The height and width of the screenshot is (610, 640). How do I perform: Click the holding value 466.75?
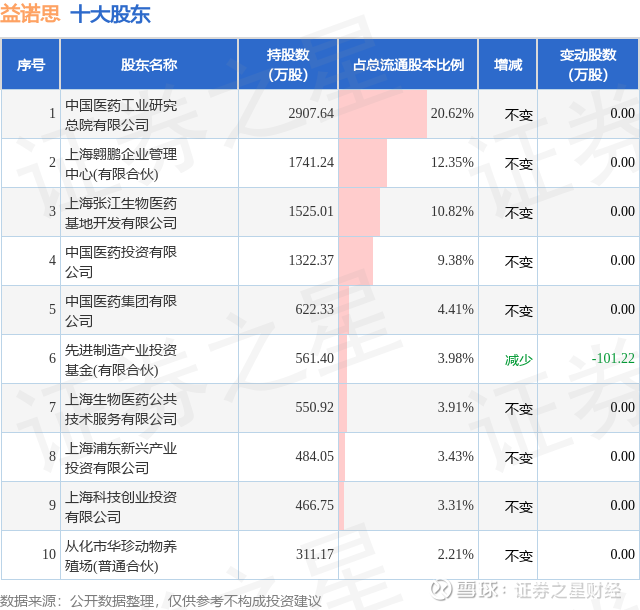(315, 505)
